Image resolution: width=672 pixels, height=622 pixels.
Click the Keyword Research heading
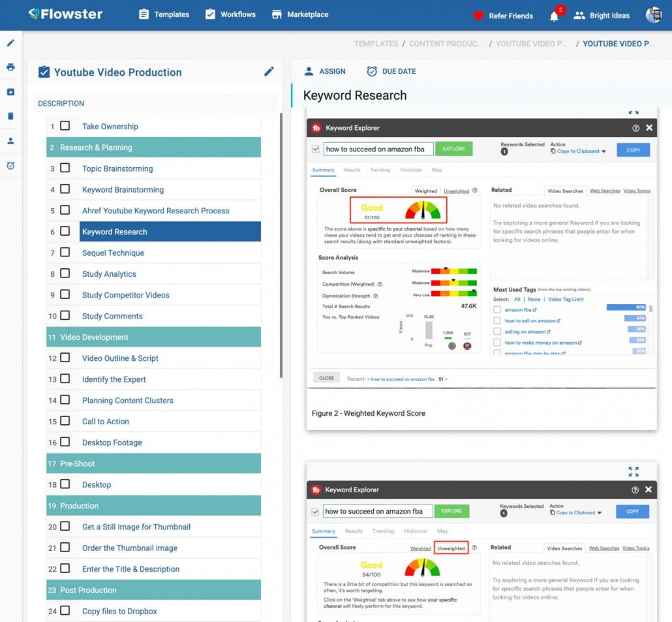coord(355,95)
